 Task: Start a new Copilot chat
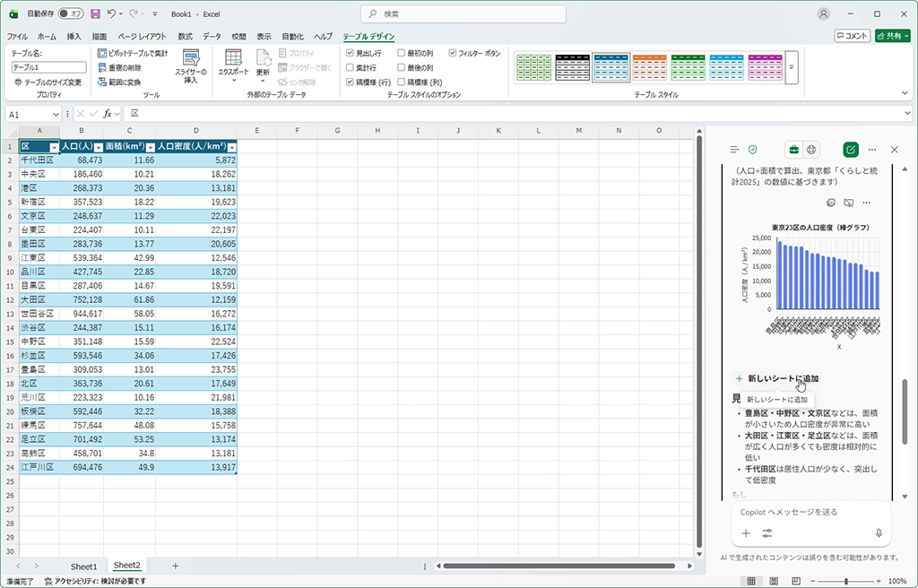(x=850, y=150)
